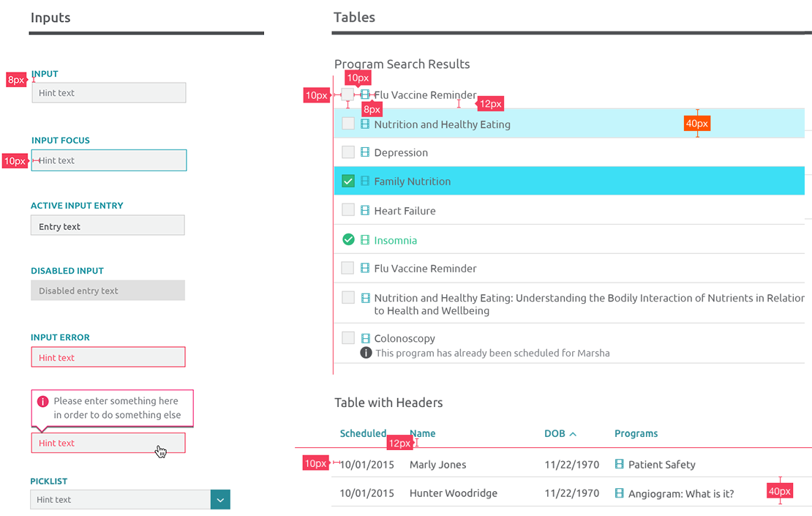Viewport: 812px width, 516px height.
Task: Click the film icon beside Patient Safety
Action: [x=620, y=464]
